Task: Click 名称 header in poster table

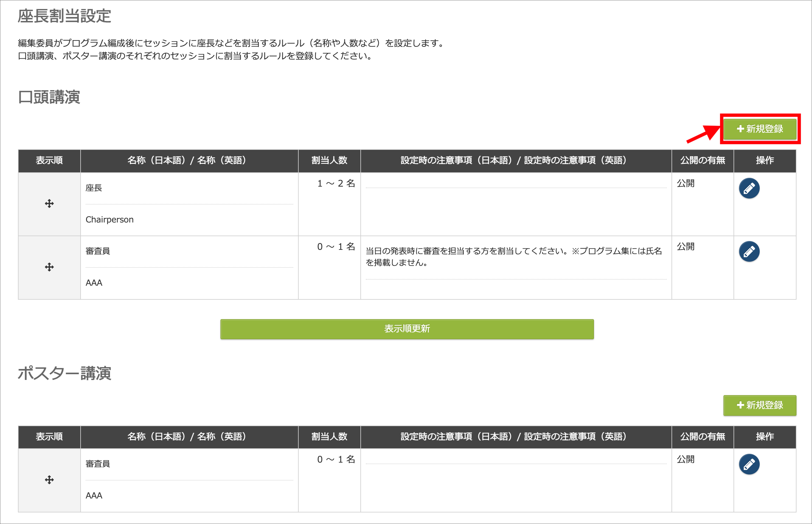Action: (x=186, y=436)
